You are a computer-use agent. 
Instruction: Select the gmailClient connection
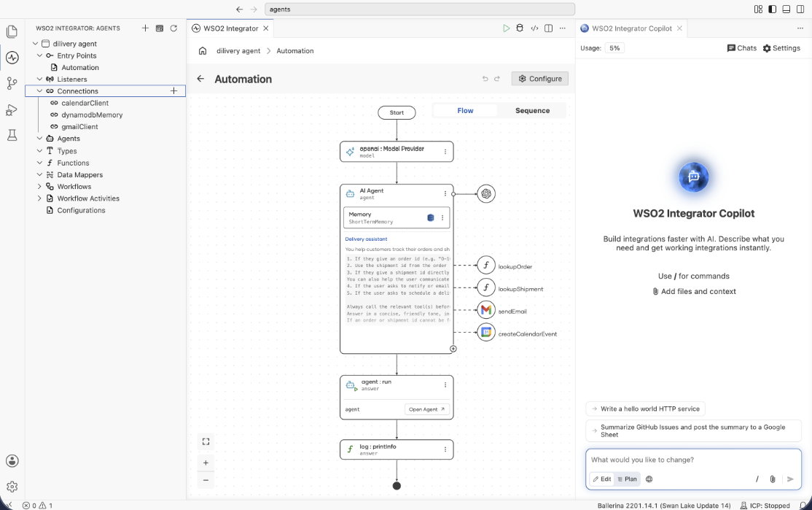pyautogui.click(x=79, y=126)
